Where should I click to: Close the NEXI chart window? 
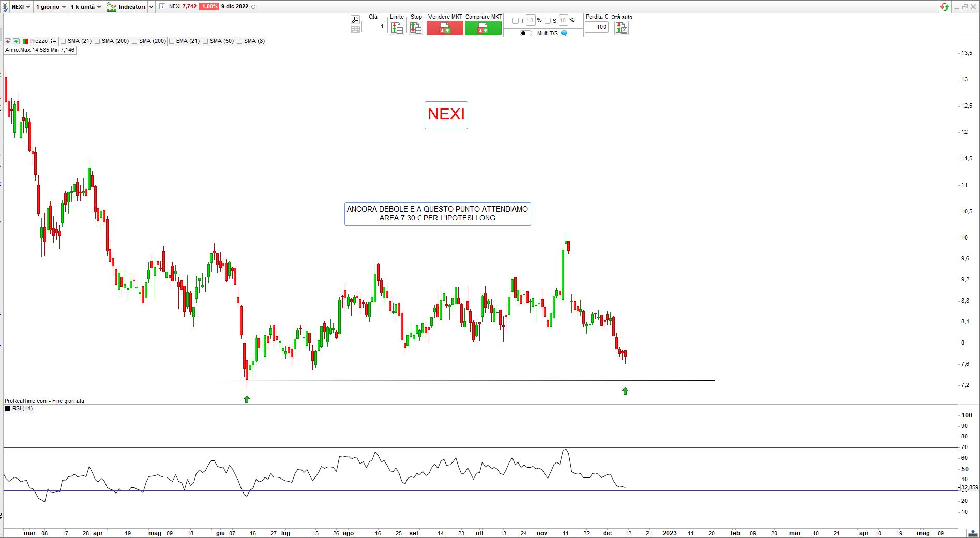(x=973, y=7)
